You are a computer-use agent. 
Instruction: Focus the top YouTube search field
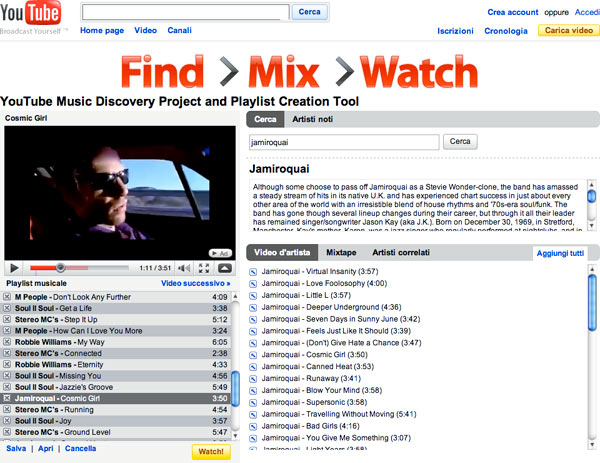pyautogui.click(x=186, y=12)
